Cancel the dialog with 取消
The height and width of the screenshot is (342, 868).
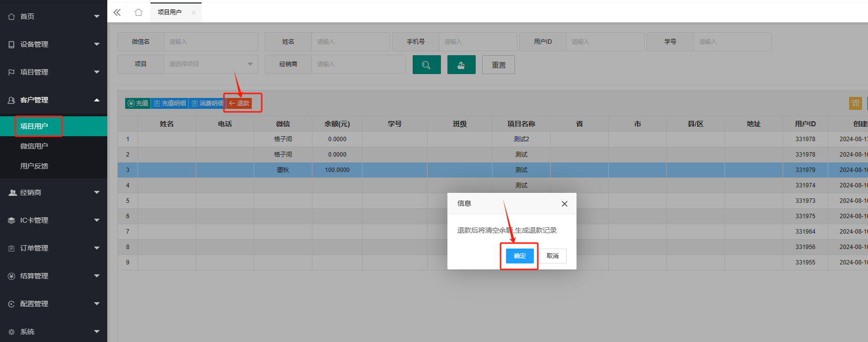coord(553,256)
